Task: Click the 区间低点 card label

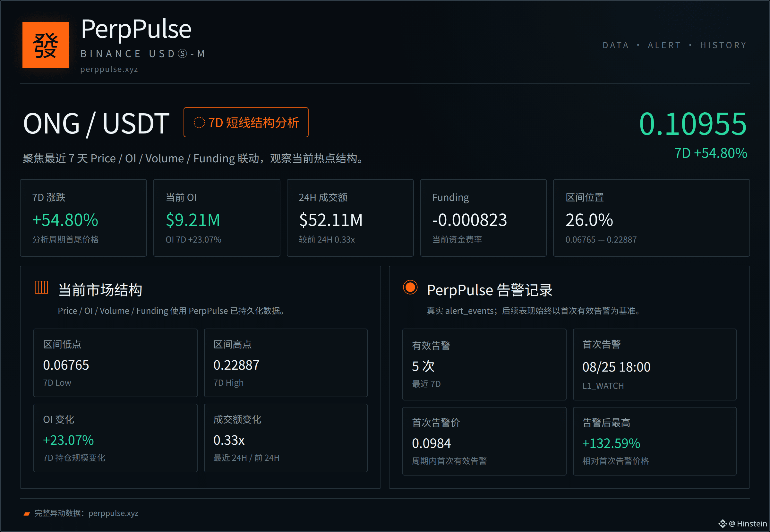Action: (x=62, y=344)
